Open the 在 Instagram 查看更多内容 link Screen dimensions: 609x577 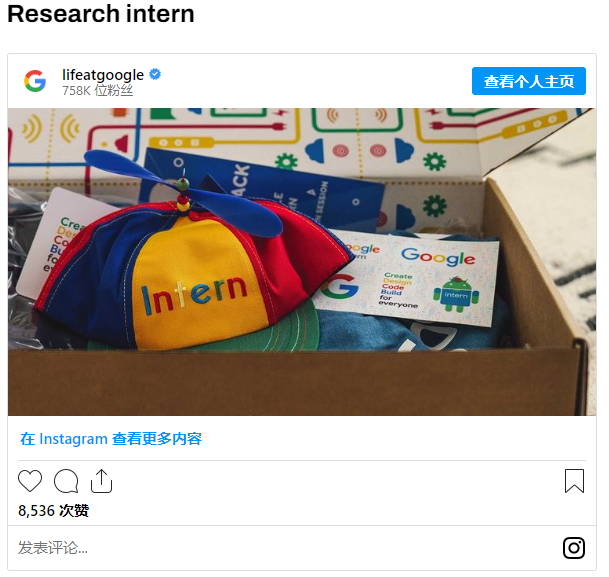111,439
